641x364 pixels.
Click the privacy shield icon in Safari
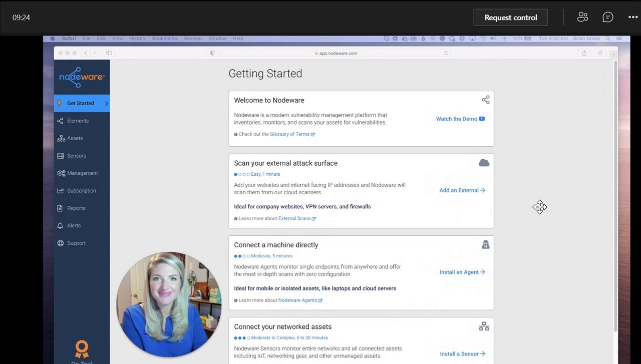(x=212, y=53)
